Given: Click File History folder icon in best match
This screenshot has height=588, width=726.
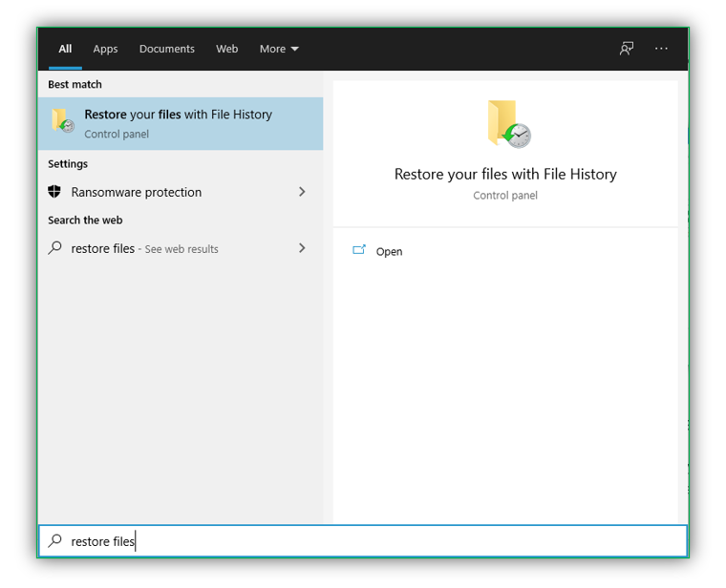Looking at the screenshot, I should 62,120.
